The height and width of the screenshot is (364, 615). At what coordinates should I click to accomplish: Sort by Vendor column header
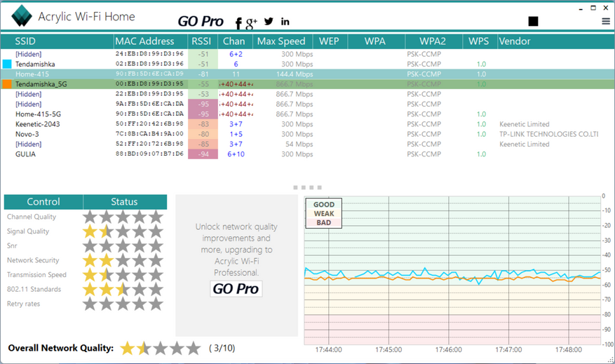point(556,41)
